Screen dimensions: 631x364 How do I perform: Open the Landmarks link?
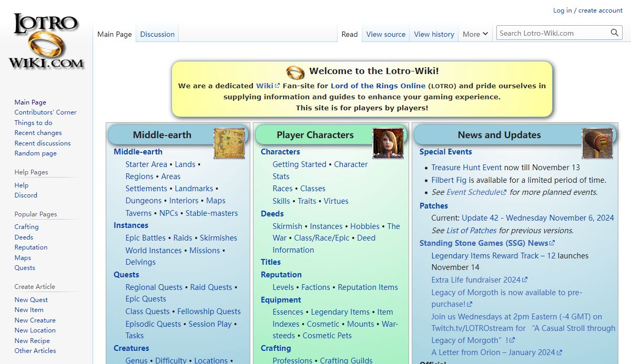tap(194, 189)
